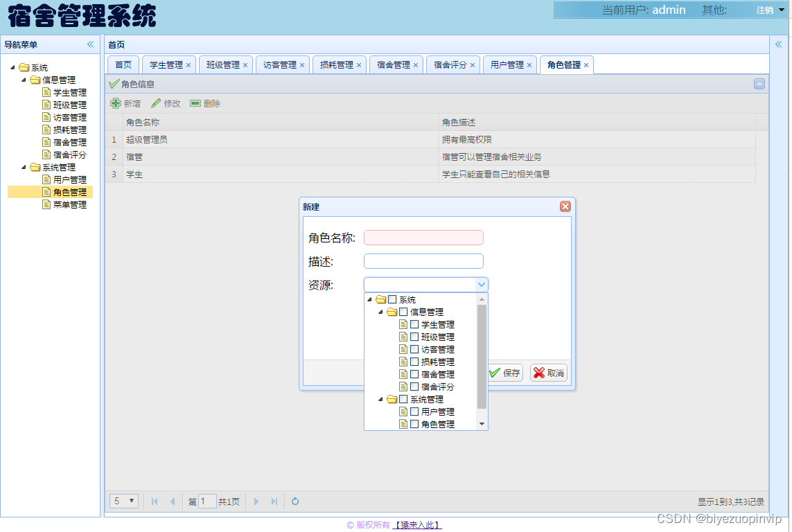Collapse the 导航菜单 navigation panel
Image resolution: width=792 pixels, height=532 pixels.
coord(90,44)
